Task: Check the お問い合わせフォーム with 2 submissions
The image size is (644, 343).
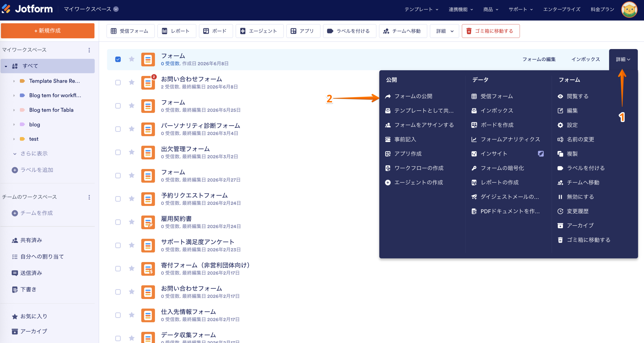Action: click(x=118, y=82)
